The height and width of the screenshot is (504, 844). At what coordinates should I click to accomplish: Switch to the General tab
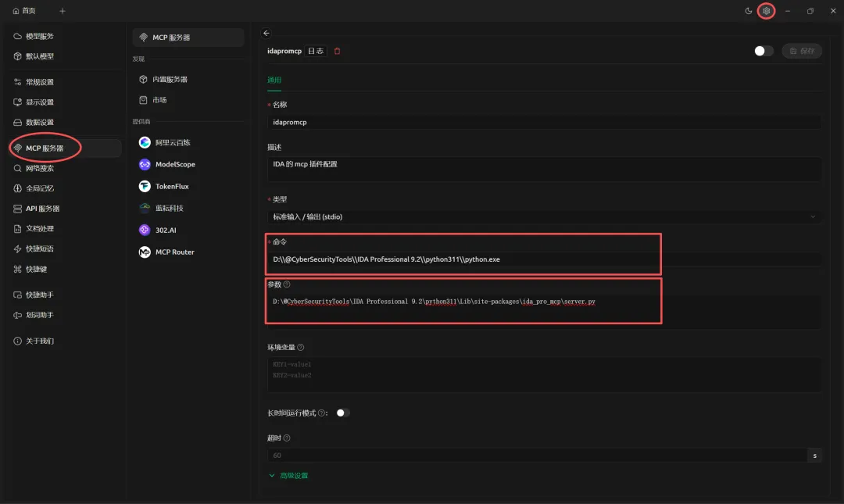(274, 80)
